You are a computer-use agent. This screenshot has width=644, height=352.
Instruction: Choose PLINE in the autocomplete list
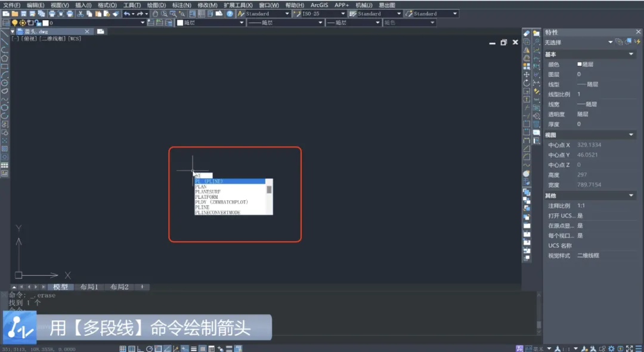tap(202, 207)
